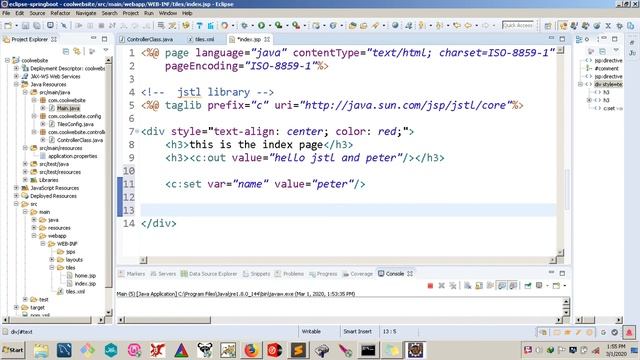
Task: Open the Data Source Explorer tab
Action: (x=209, y=274)
